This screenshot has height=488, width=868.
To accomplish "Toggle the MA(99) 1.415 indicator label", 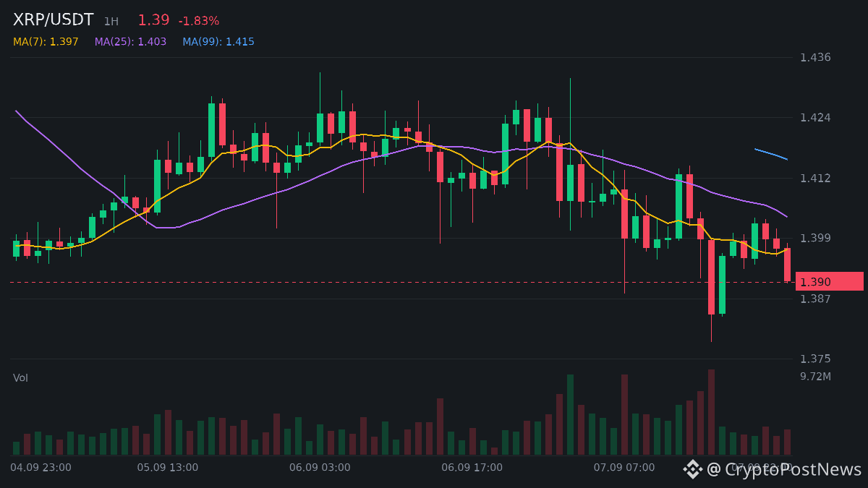I will pyautogui.click(x=218, y=42).
